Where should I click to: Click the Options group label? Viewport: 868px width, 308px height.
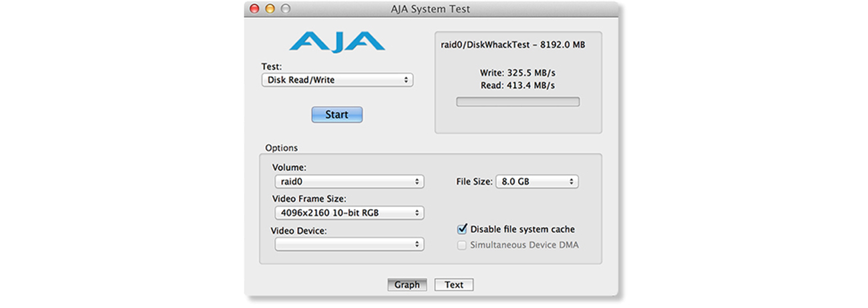281,148
